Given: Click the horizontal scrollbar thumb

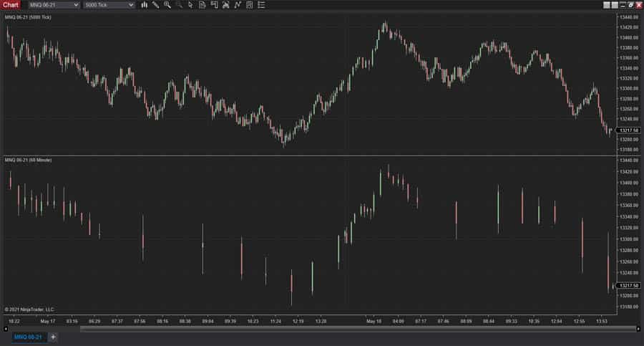Looking at the screenshot, I should coord(358,329).
